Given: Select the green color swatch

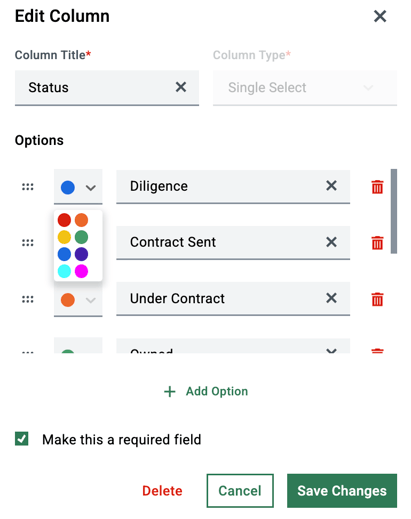Looking at the screenshot, I should (x=81, y=237).
